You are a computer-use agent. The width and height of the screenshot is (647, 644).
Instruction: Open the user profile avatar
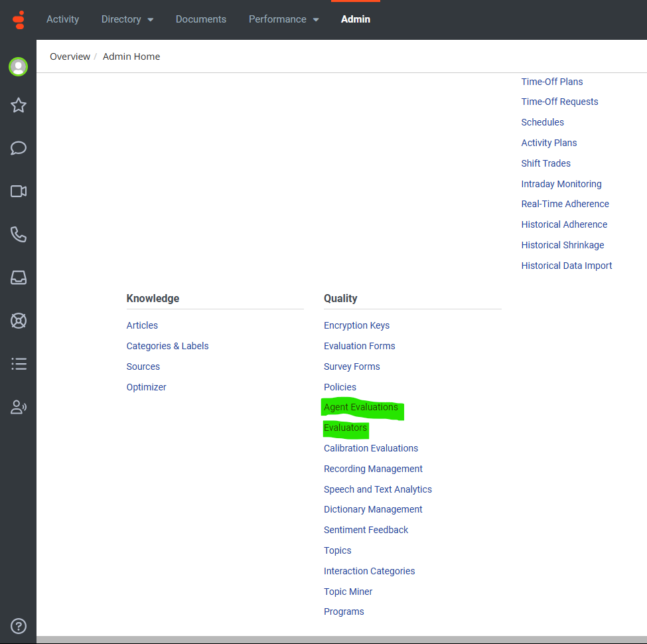(x=18, y=66)
